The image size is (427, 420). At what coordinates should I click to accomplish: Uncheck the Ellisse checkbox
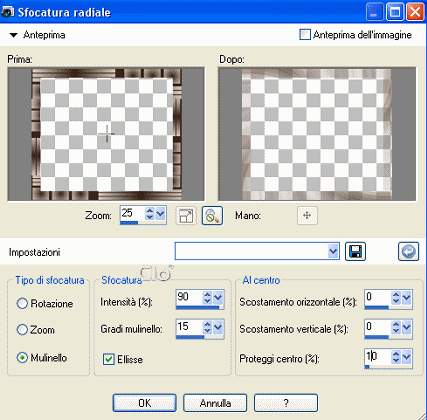(x=109, y=359)
